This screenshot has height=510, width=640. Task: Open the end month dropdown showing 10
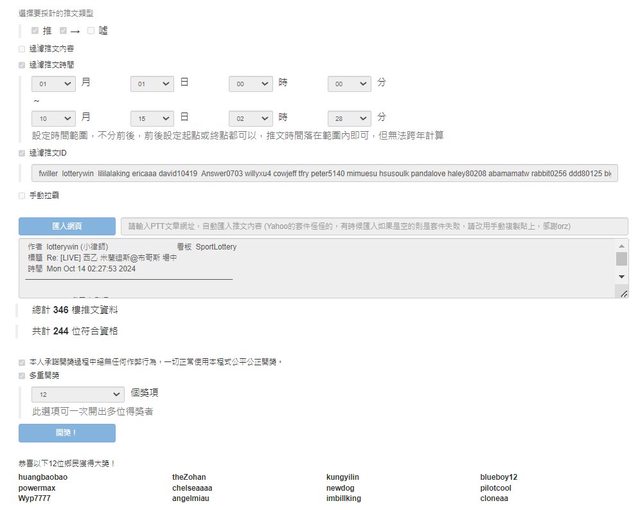[x=53, y=118]
